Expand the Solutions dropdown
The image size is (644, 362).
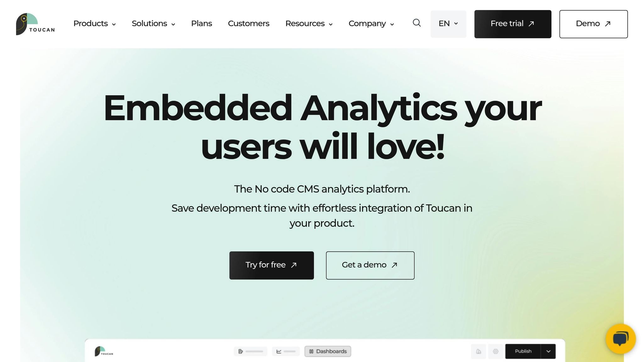click(153, 24)
